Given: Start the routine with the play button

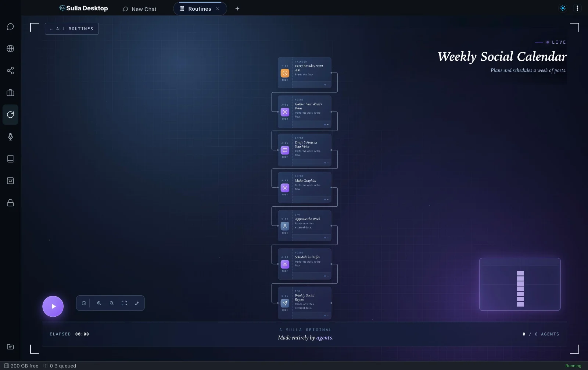Looking at the screenshot, I should [53, 306].
